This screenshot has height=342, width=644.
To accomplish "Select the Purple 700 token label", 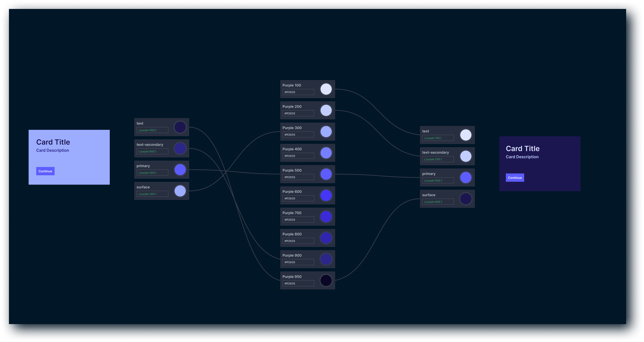I will point(292,213).
